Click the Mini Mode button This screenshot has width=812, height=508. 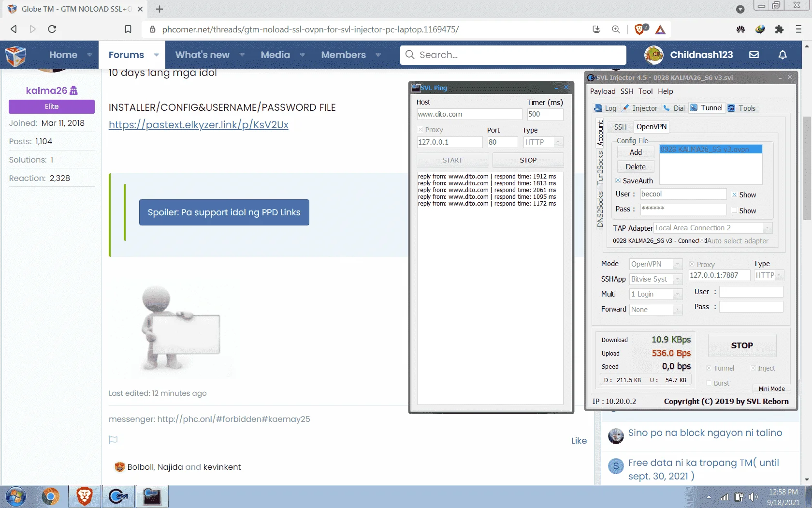[x=771, y=388]
